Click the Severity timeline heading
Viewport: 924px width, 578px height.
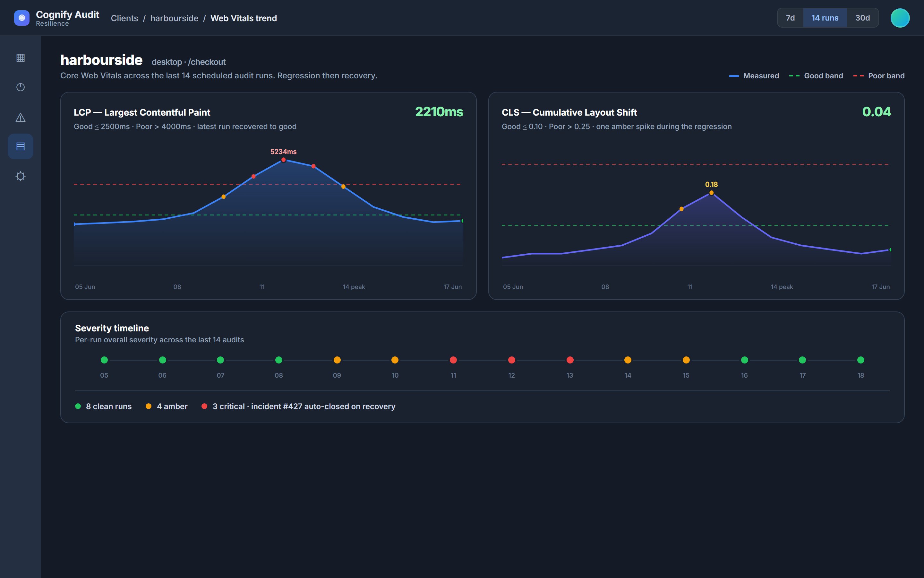112,328
